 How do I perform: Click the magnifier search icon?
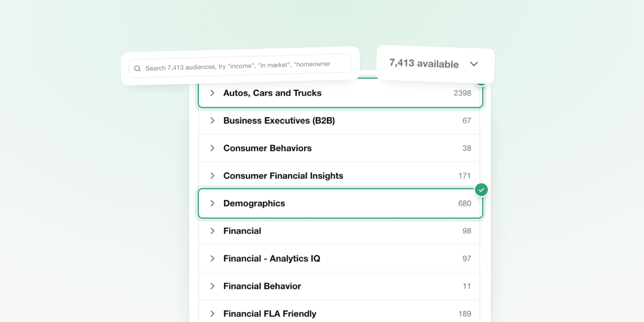137,68
